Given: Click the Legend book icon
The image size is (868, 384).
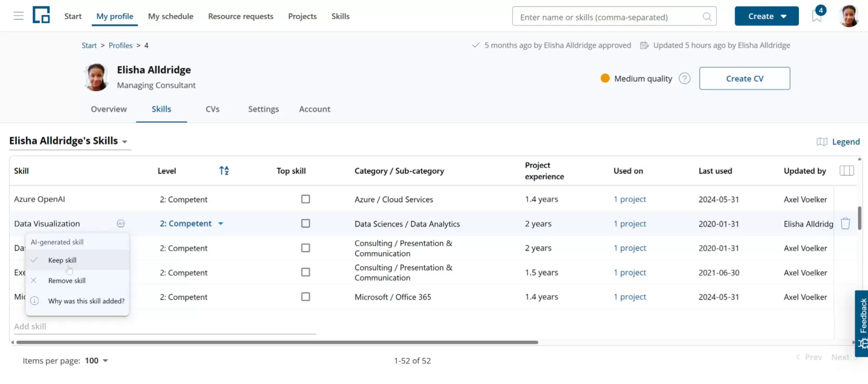Looking at the screenshot, I should tap(821, 142).
